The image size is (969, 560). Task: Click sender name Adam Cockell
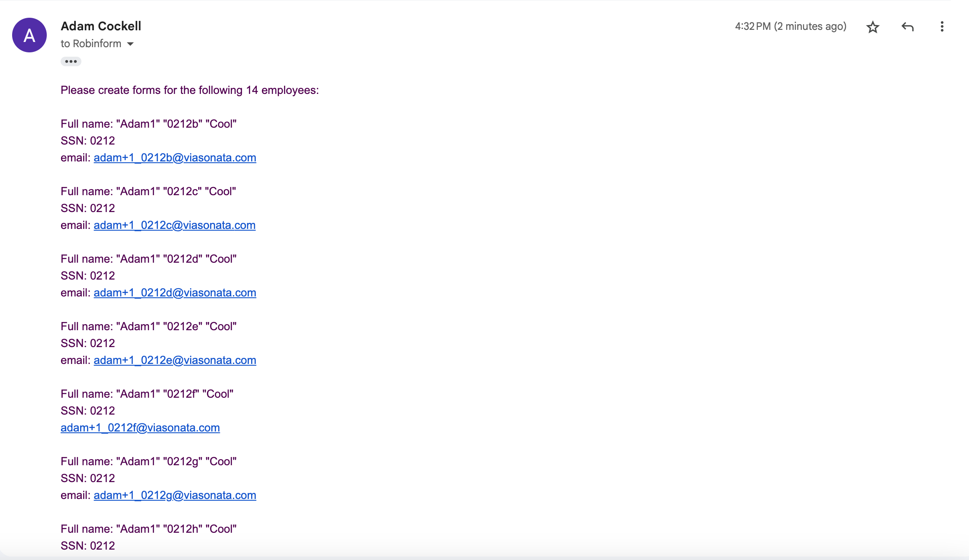101,26
